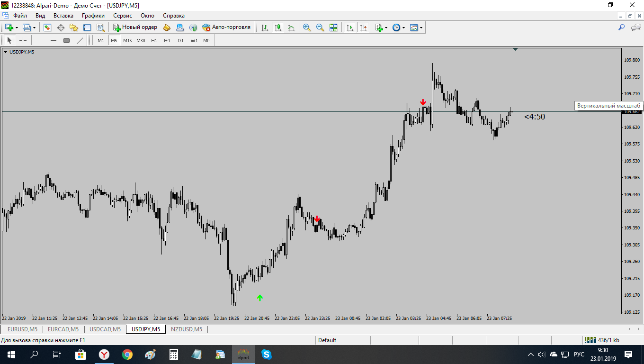Open the MetaEditor yellow book icon

tap(167, 27)
